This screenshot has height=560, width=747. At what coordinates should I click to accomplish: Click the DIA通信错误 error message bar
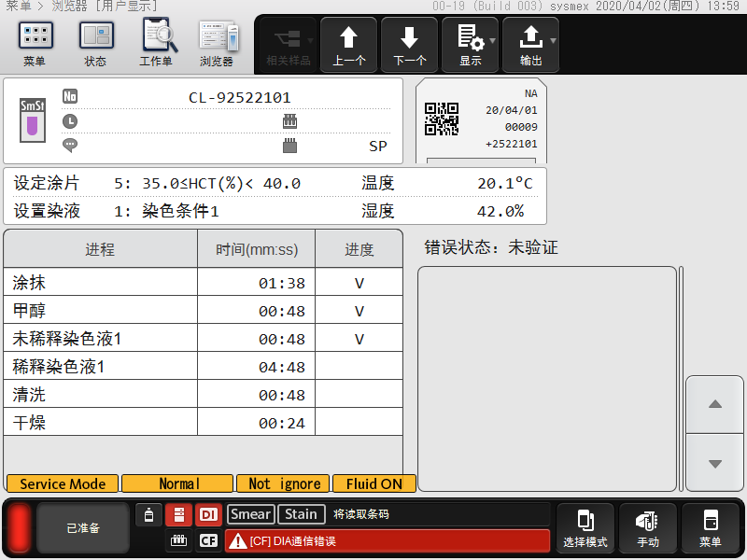387,540
